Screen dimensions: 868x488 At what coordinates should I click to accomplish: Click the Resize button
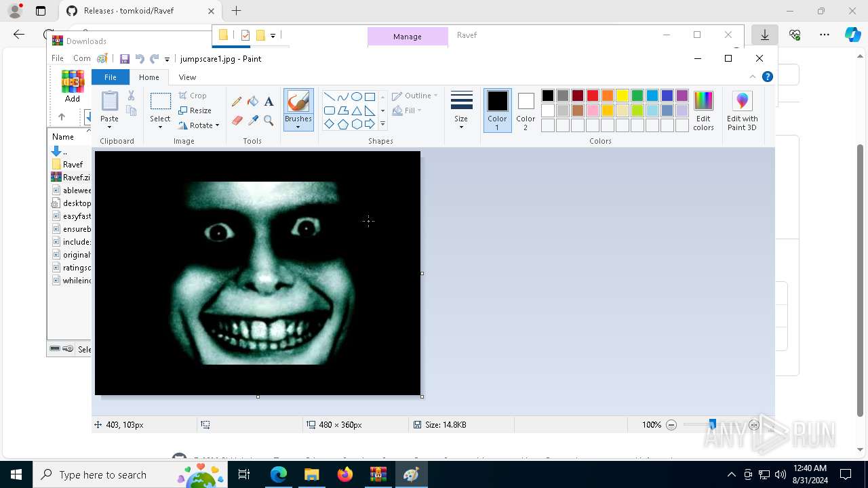pyautogui.click(x=195, y=110)
